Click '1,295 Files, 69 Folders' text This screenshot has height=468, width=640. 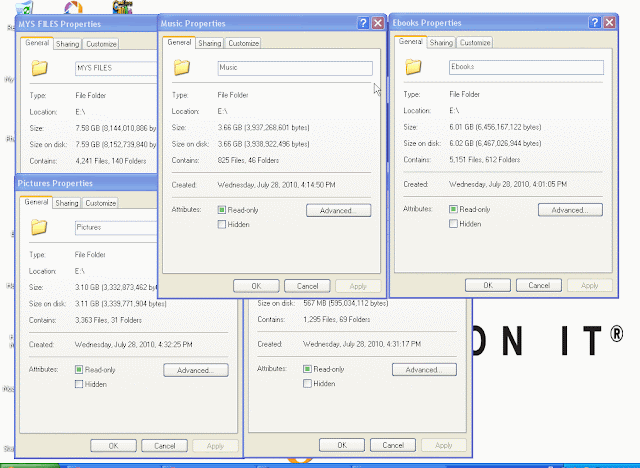pyautogui.click(x=337, y=319)
